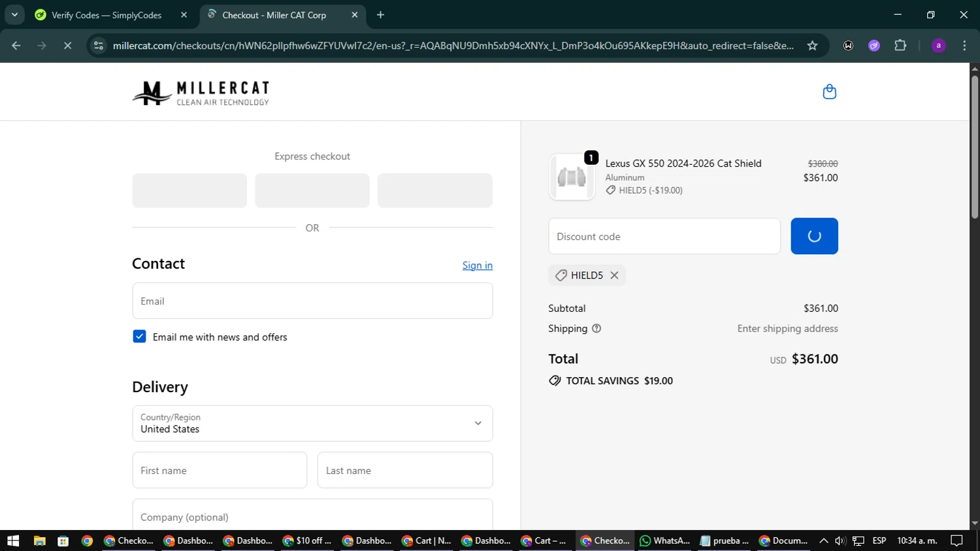
Task: Click the Last name field
Action: pos(405,470)
